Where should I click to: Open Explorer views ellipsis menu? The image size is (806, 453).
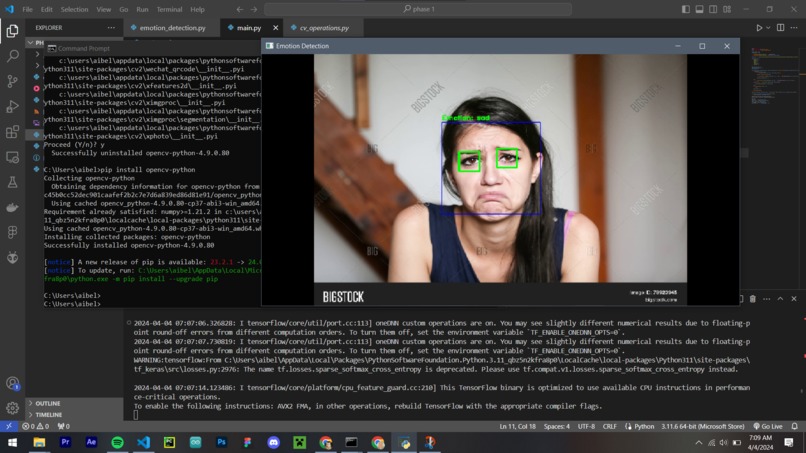(111, 28)
